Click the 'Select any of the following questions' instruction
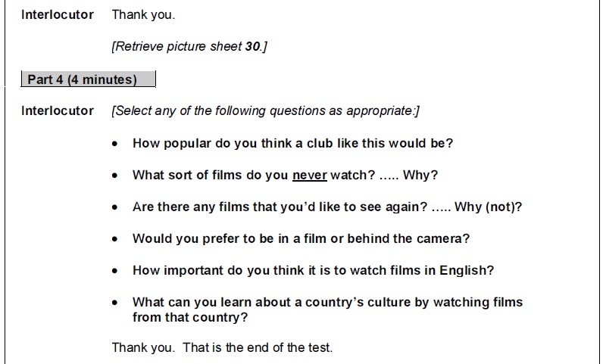This screenshot has height=364, width=603. (265, 111)
